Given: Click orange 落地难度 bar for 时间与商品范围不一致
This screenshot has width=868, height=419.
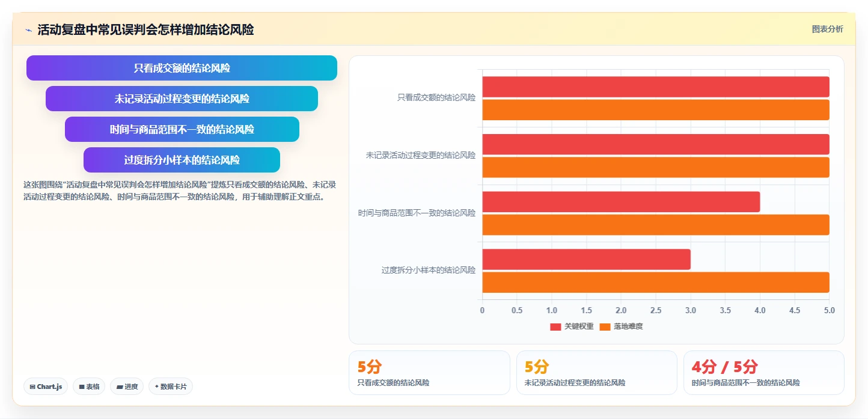Looking at the screenshot, I should coord(656,225).
